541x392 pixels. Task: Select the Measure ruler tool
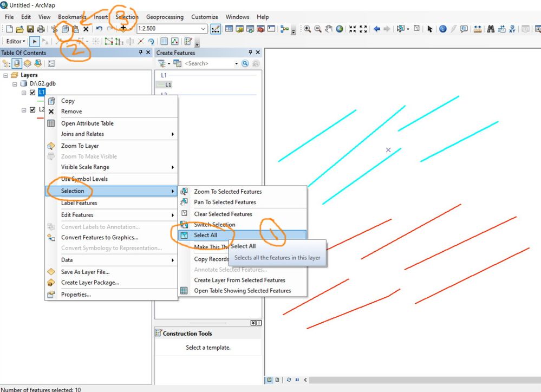pyautogui.click(x=478, y=29)
